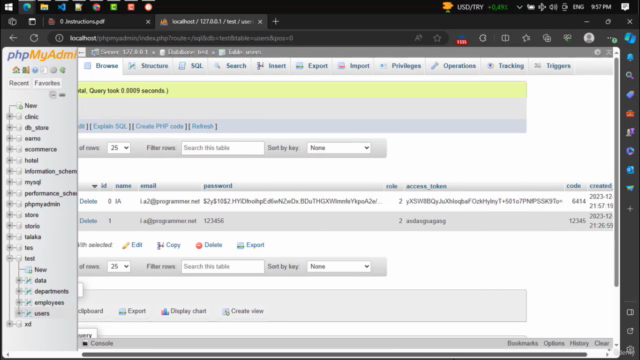Switch to Instructions.pdf browser tab
Image resolution: width=640 pixels, height=360 pixels.
[x=99, y=22]
